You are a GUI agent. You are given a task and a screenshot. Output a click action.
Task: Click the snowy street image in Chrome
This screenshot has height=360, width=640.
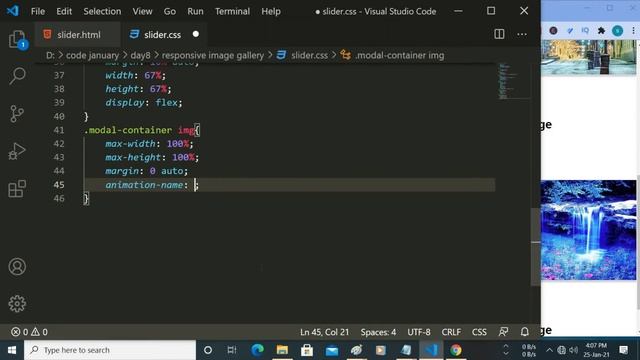point(588,57)
